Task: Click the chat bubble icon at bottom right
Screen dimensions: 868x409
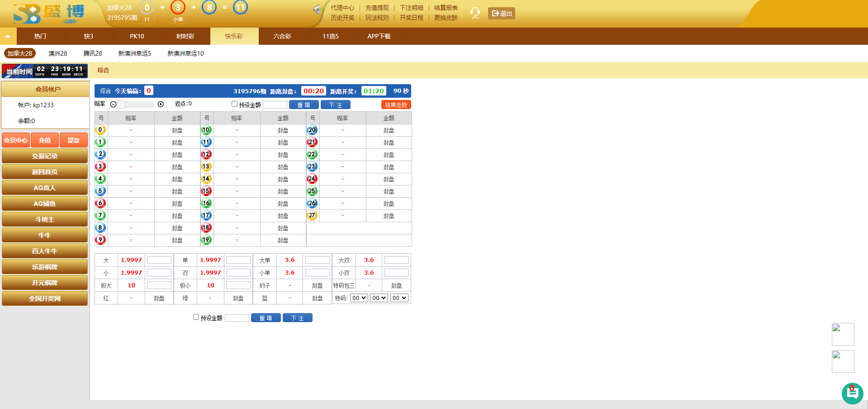Action: pos(852,393)
